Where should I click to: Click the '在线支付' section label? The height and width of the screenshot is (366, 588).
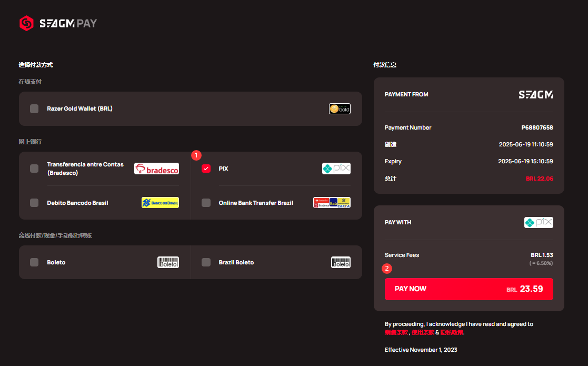click(30, 82)
